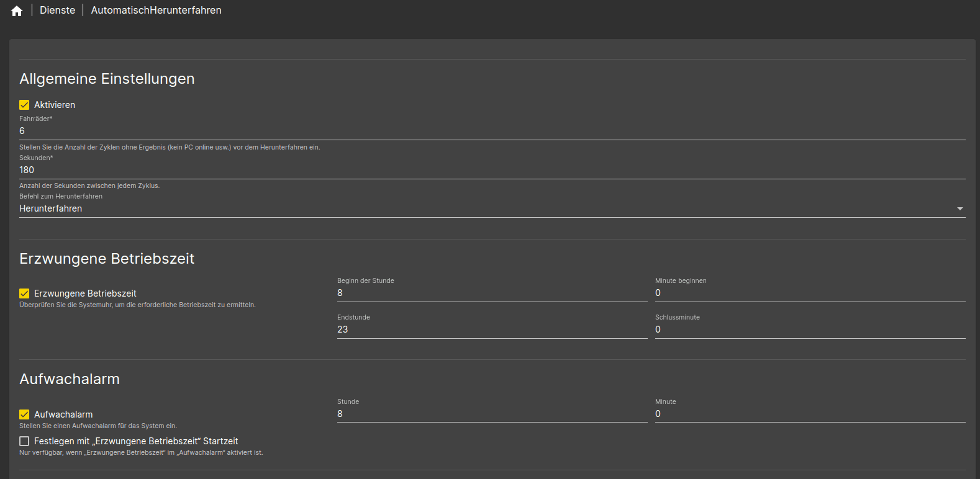This screenshot has height=479, width=980.
Task: Focus the Sekunden input field
Action: tap(491, 170)
